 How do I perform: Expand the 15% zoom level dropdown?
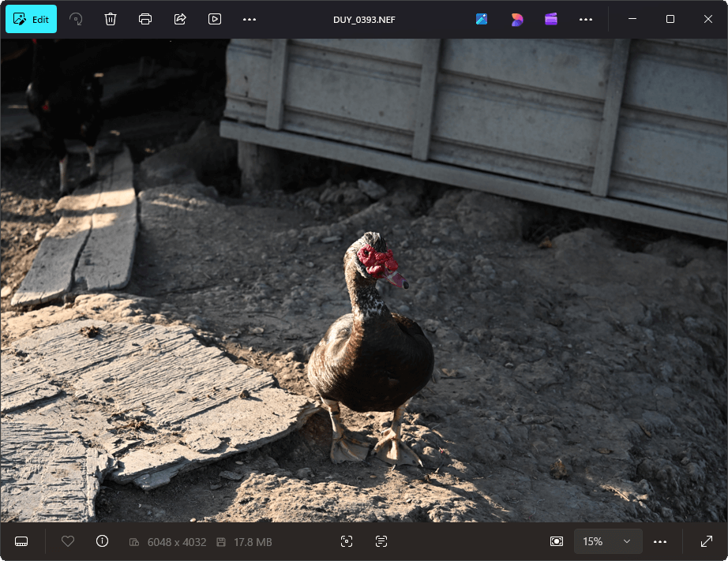(607, 541)
